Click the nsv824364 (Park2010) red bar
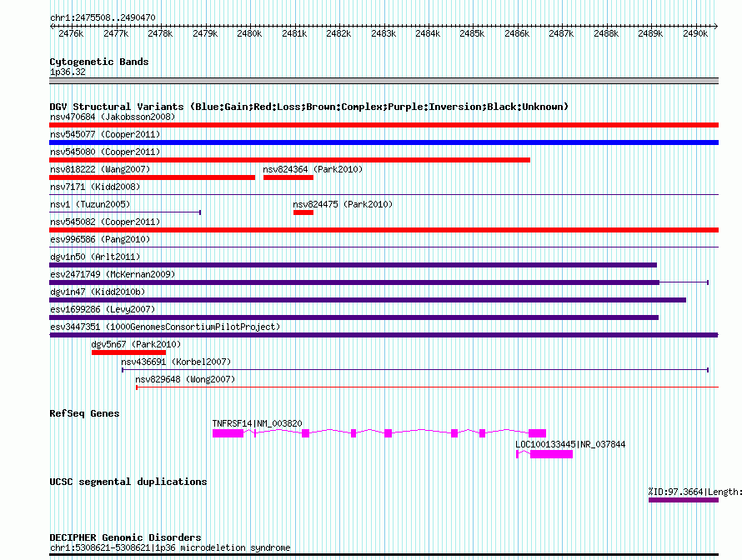 click(288, 177)
